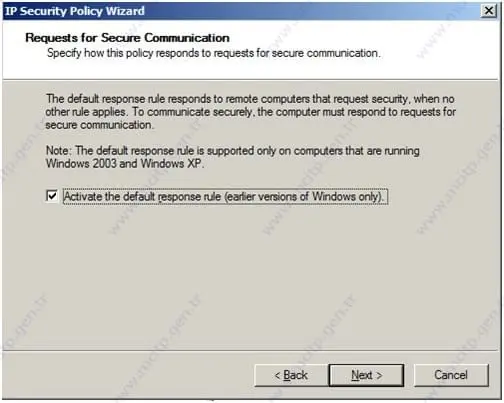The image size is (504, 403).
Task: Click the checkmark inside the checkbox square
Action: point(52,196)
